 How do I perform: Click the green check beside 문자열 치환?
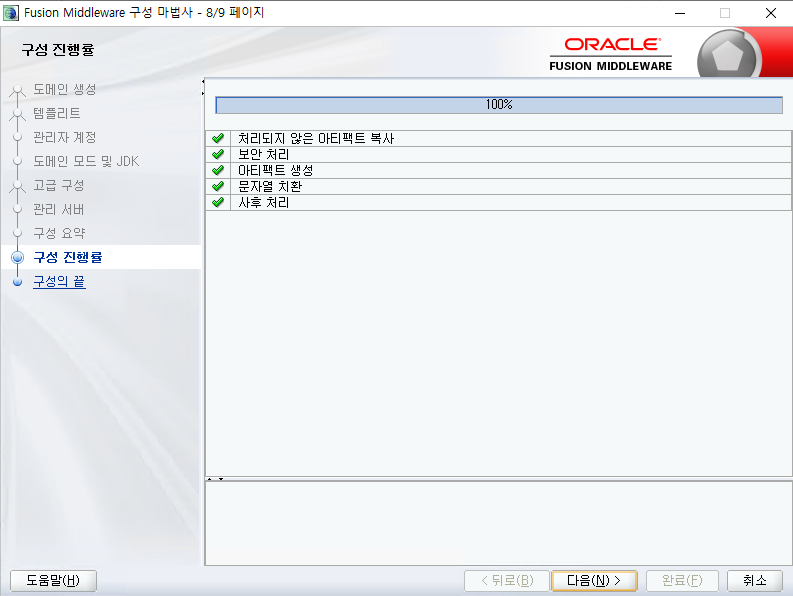tap(218, 186)
